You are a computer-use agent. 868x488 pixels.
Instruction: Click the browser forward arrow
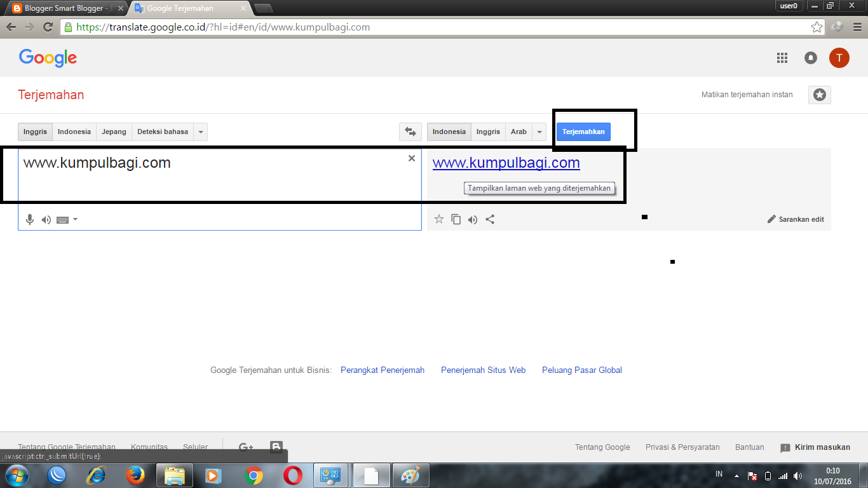pos(29,27)
